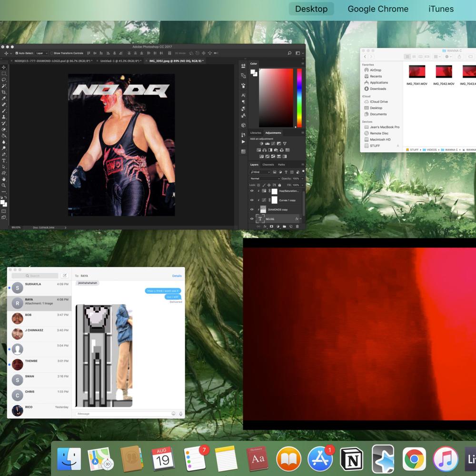Open the Auto-Select Layer dropdown

[41, 53]
